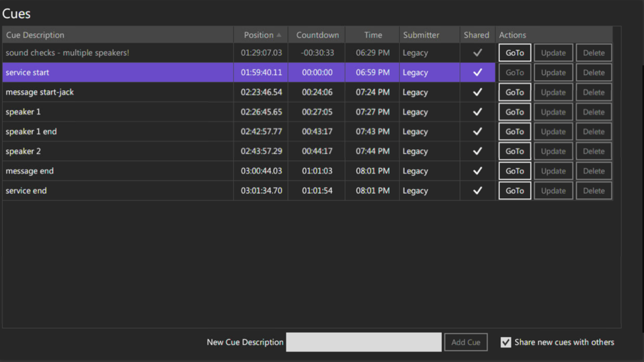Screen dimensions: 644x362
Task: Focus the New Cue Description field
Action: (363, 342)
